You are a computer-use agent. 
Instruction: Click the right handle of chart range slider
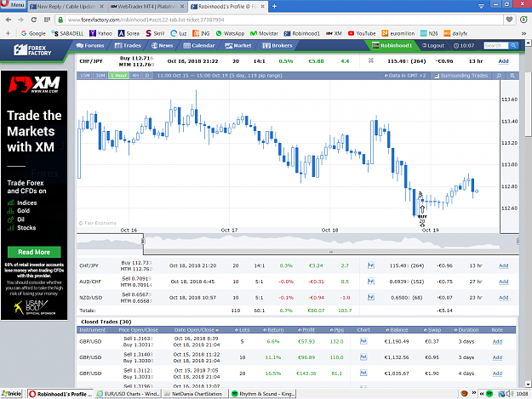[518, 241]
